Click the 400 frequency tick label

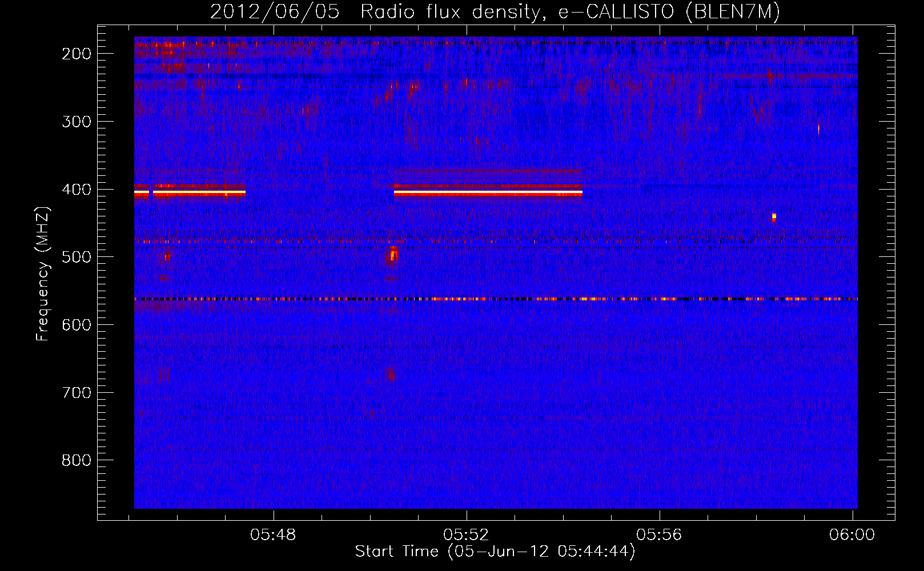[x=77, y=190]
